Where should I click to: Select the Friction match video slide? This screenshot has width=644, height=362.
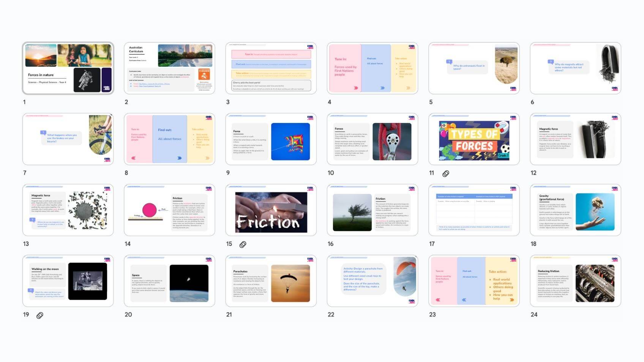pyautogui.click(x=271, y=210)
